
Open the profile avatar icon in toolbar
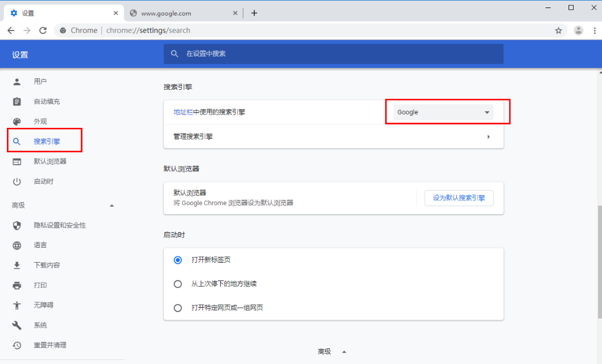click(578, 31)
